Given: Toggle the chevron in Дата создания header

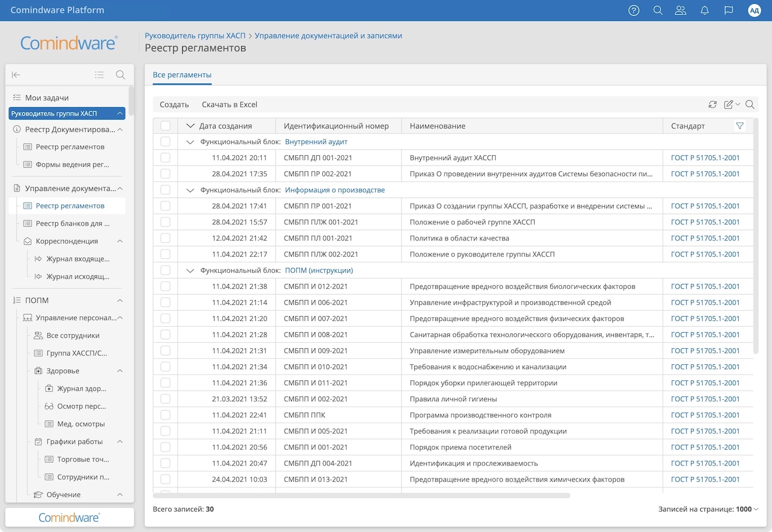Looking at the screenshot, I should [190, 126].
